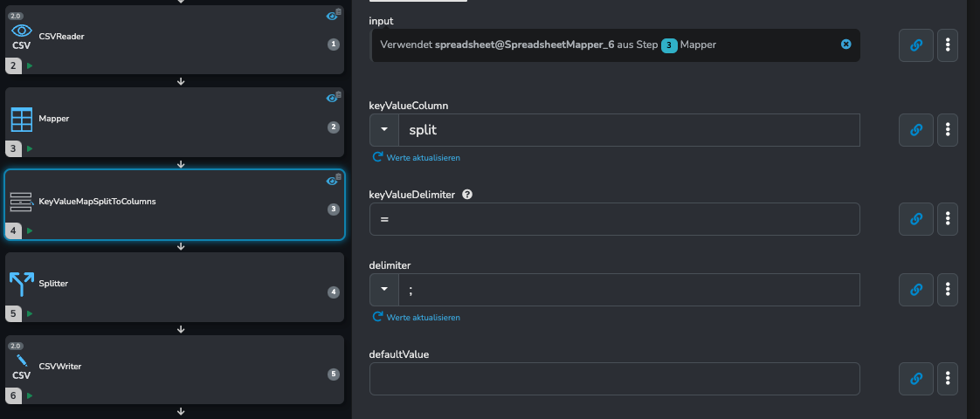Select the Splitter step in the pipeline

[x=175, y=287]
